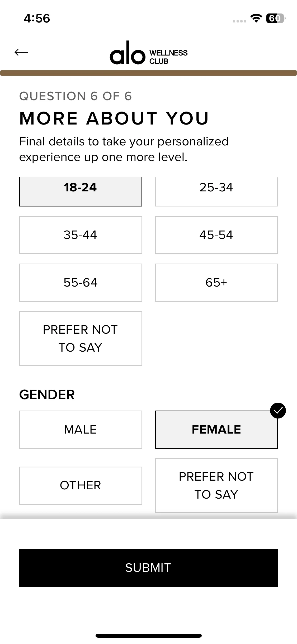
Task: Tap the checkmark badge on Female
Action: 278,411
